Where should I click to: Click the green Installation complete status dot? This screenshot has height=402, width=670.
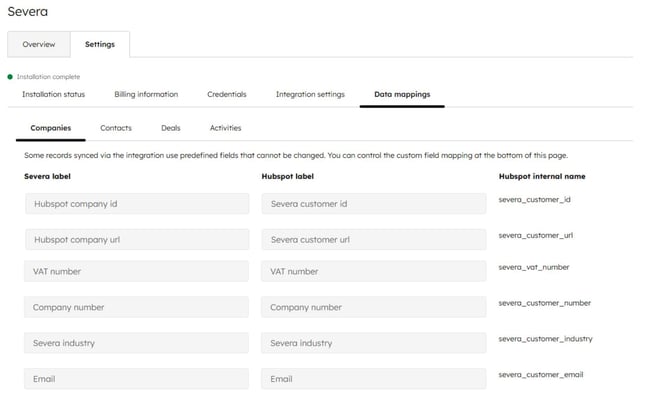click(x=10, y=77)
